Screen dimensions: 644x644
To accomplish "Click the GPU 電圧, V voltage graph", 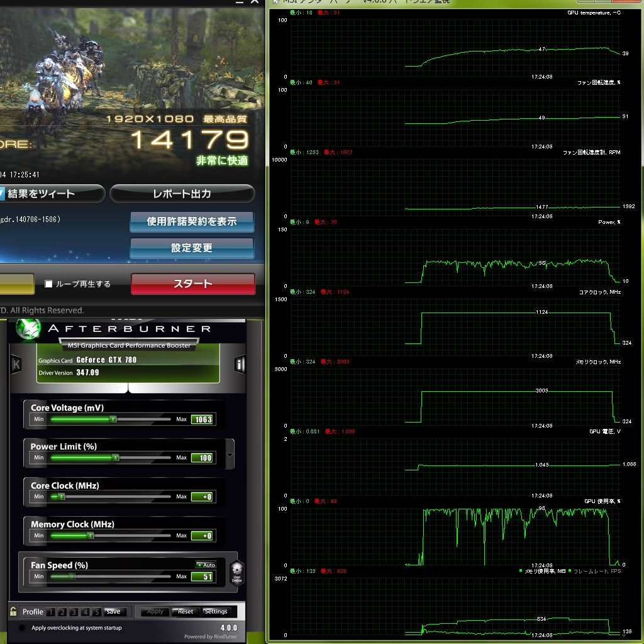I will point(455,467).
